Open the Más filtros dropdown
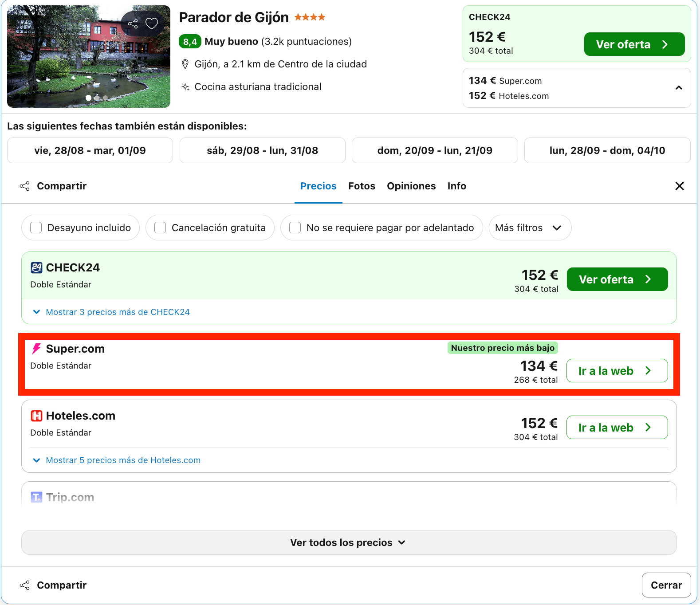Screen dimensions: 700x605 tap(530, 228)
